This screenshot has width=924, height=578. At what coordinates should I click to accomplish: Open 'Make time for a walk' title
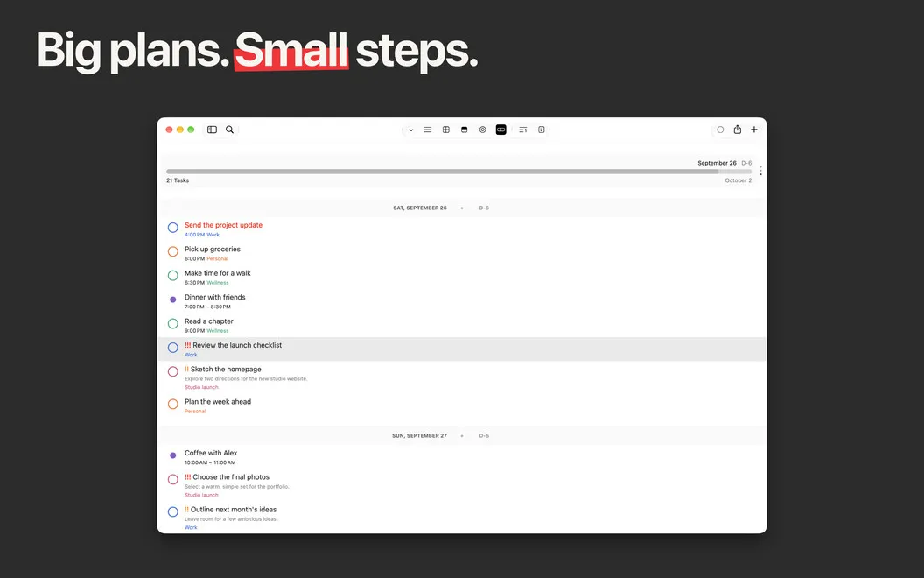coord(218,273)
